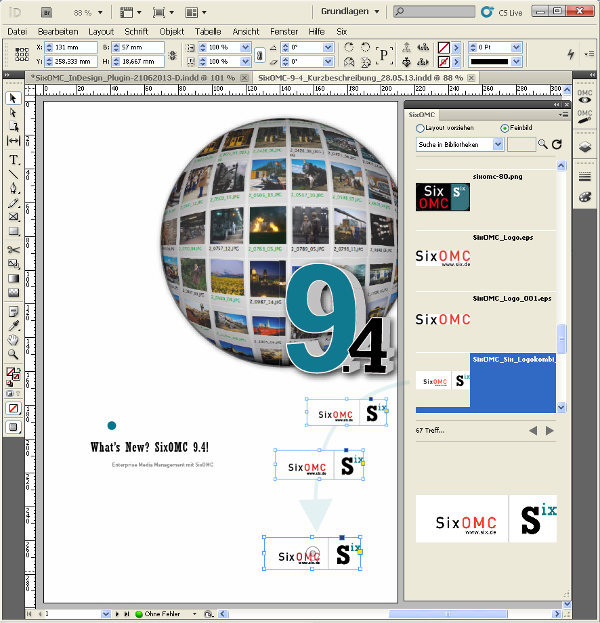600x623 pixels.
Task: Select the 'Layout vorsiehen' radio button
Action: (x=420, y=128)
